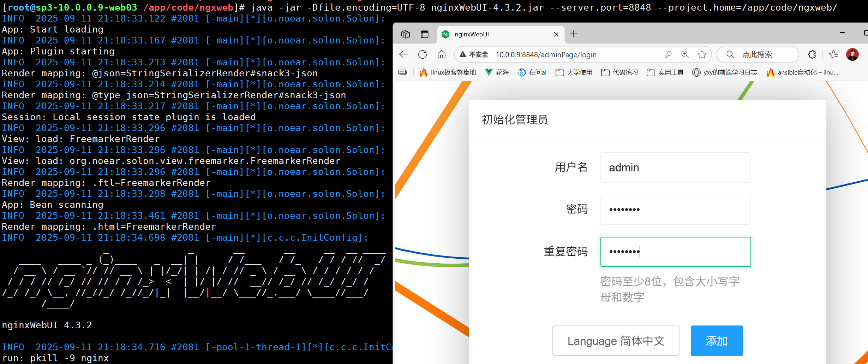Image resolution: width=868 pixels, height=364 pixels.
Task: Click the address bar URL
Action: [x=546, y=55]
